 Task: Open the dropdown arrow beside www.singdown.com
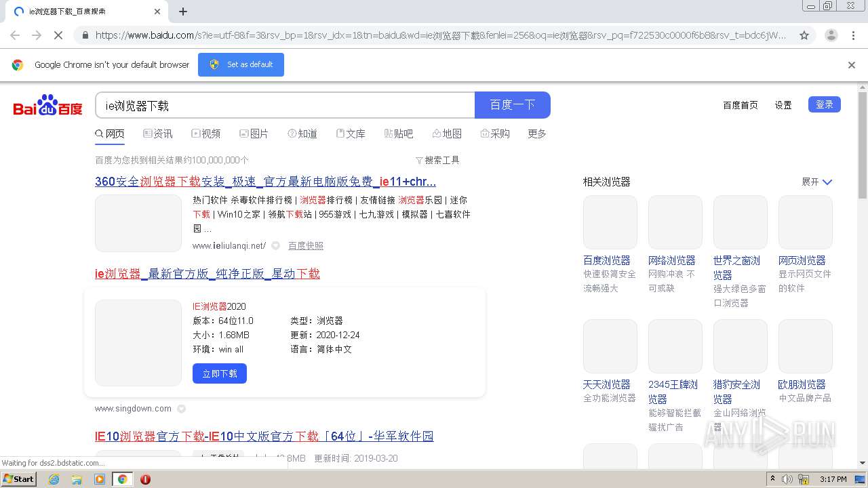coord(181,409)
